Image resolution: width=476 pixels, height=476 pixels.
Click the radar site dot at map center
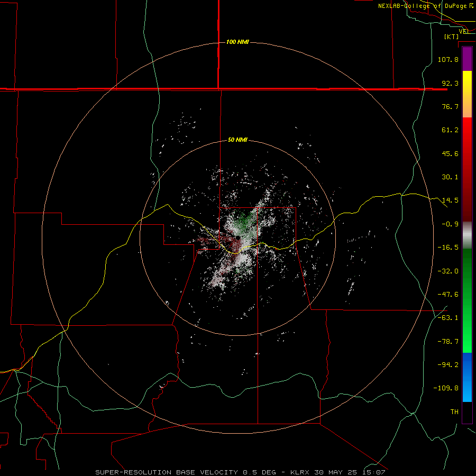point(238,237)
